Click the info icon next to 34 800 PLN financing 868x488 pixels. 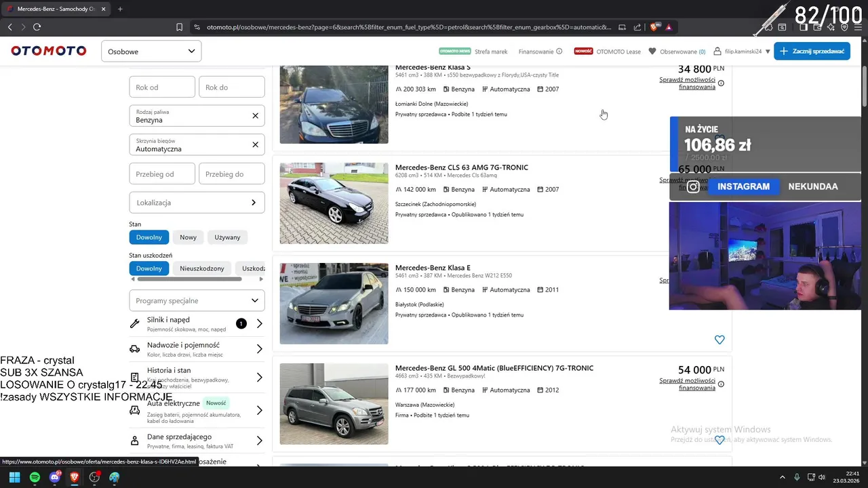pos(721,83)
